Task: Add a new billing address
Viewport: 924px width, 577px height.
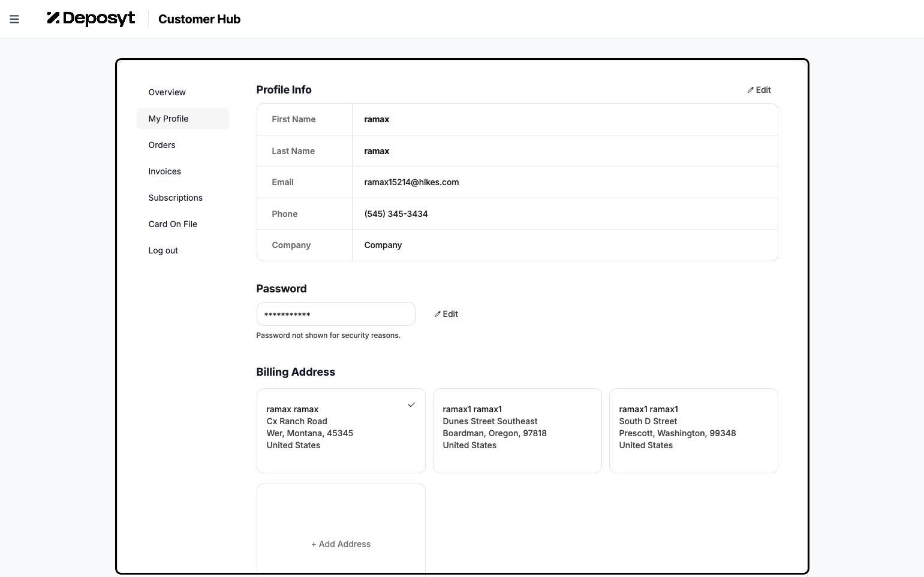Action: [341, 544]
